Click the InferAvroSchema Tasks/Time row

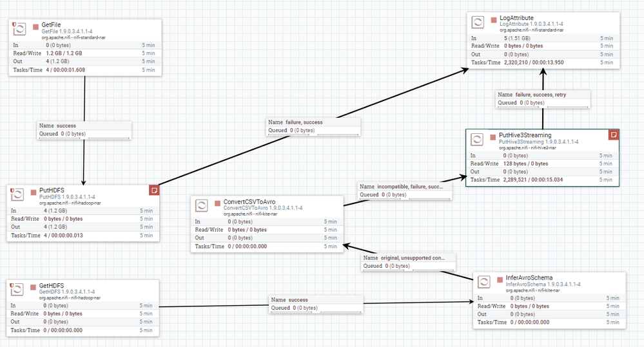[x=549, y=323]
